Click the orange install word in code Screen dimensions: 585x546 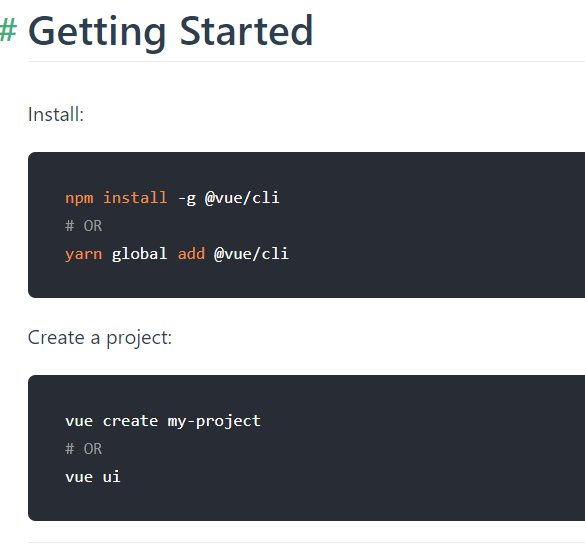tap(135, 197)
